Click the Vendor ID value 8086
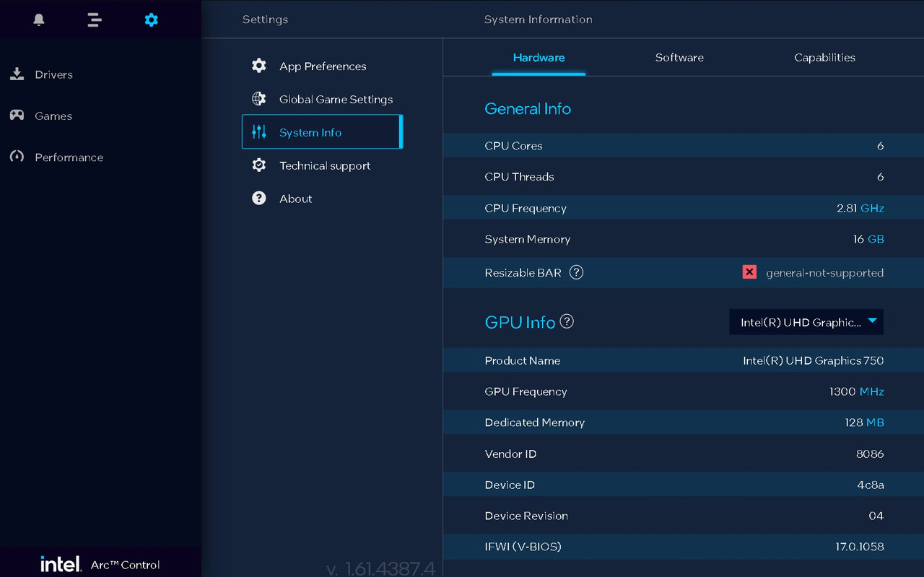924x577 pixels. click(x=870, y=454)
